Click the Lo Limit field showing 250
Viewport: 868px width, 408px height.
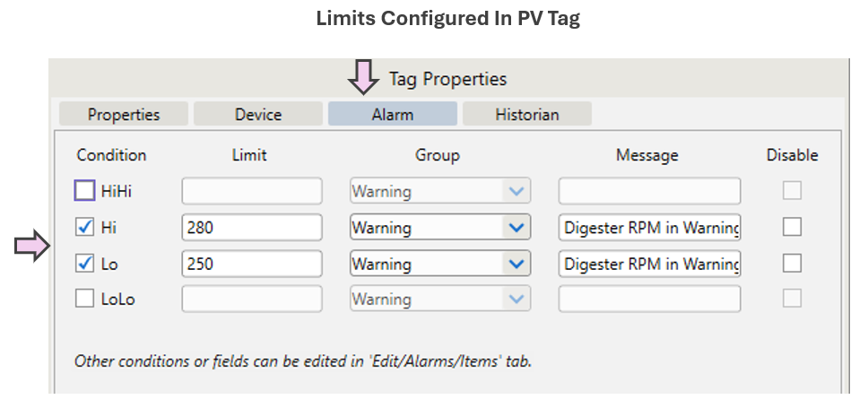click(251, 264)
